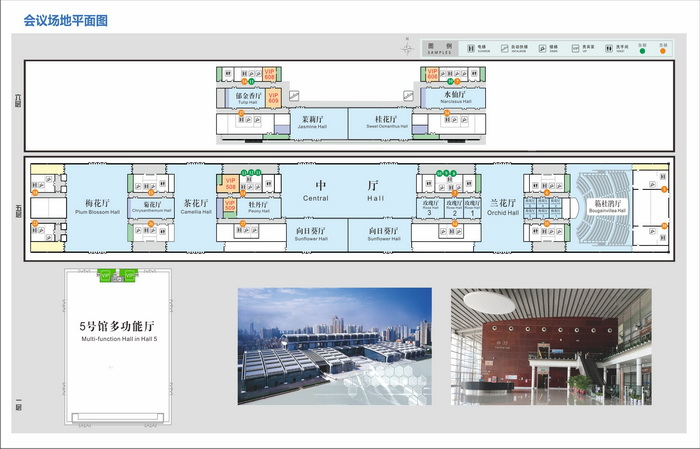Select the Orchid Hall room

503,208
